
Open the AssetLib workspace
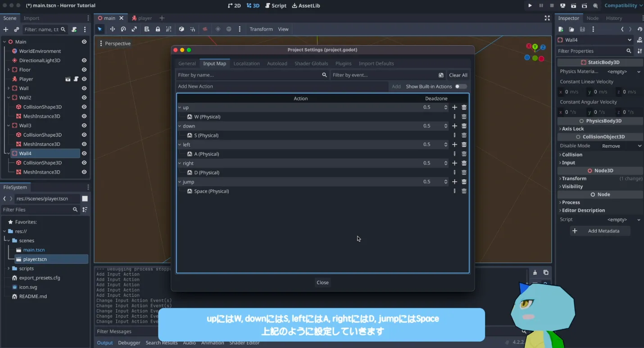click(x=306, y=6)
